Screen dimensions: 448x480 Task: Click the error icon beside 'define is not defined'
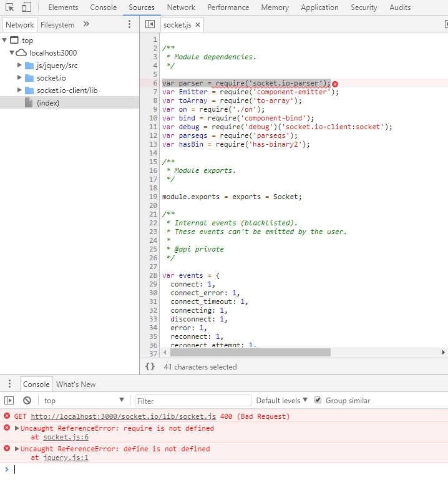point(7,448)
